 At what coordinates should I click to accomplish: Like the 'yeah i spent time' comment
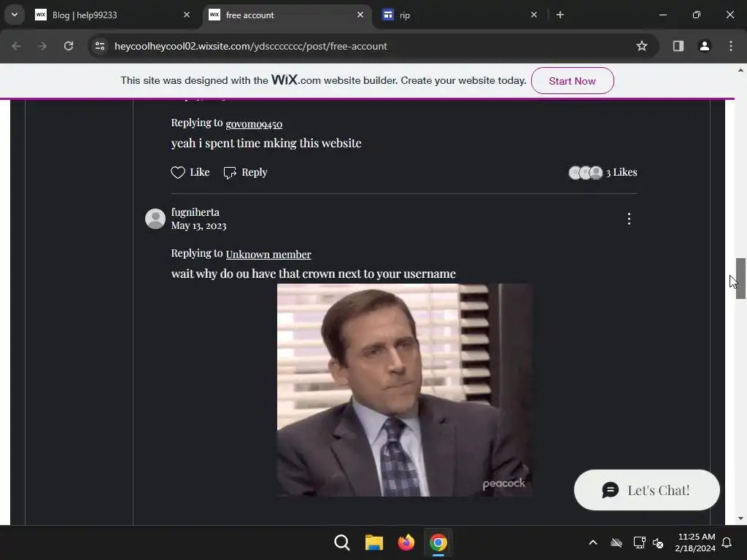click(190, 172)
